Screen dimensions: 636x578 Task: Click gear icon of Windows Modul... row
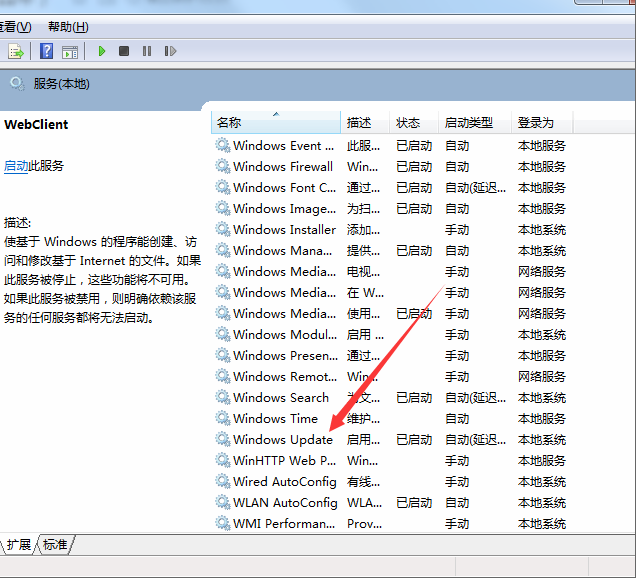coord(223,335)
